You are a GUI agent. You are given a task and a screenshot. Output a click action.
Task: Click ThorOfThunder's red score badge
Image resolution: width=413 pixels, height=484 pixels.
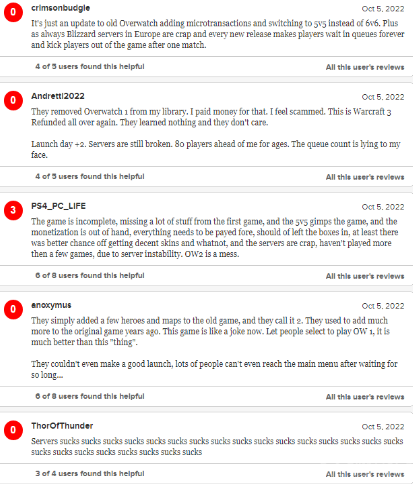13,430
